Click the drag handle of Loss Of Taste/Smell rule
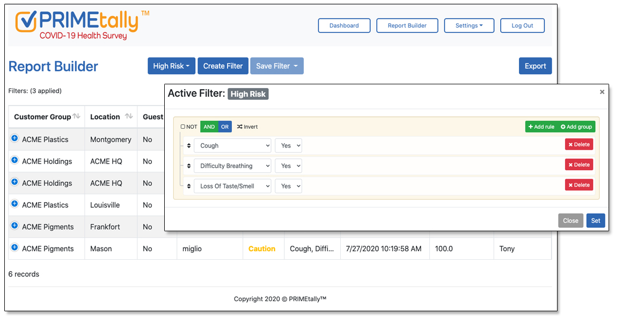The width and height of the screenshot is (644, 322). click(188, 186)
